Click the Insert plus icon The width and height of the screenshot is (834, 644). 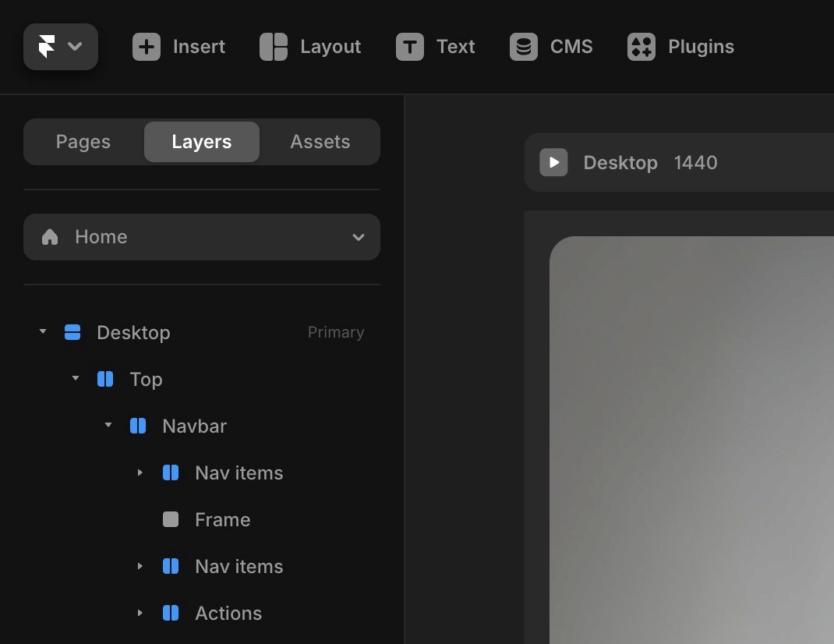[x=147, y=47]
